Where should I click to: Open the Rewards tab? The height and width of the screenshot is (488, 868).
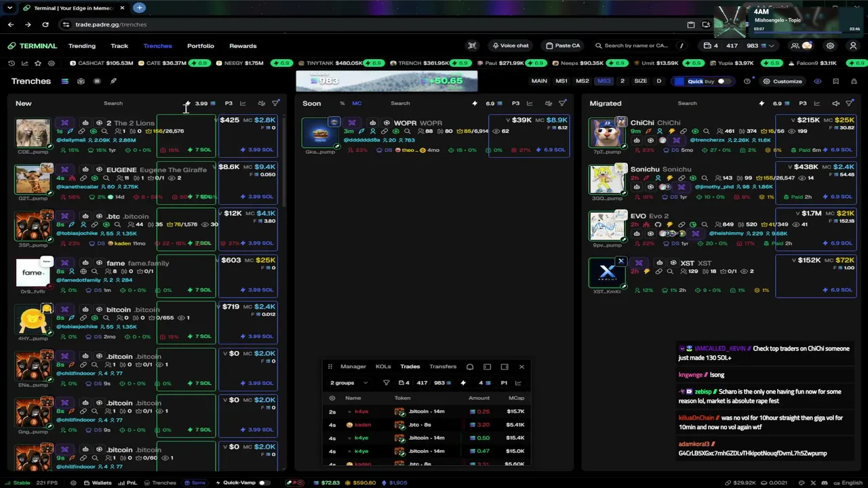pyautogui.click(x=243, y=45)
